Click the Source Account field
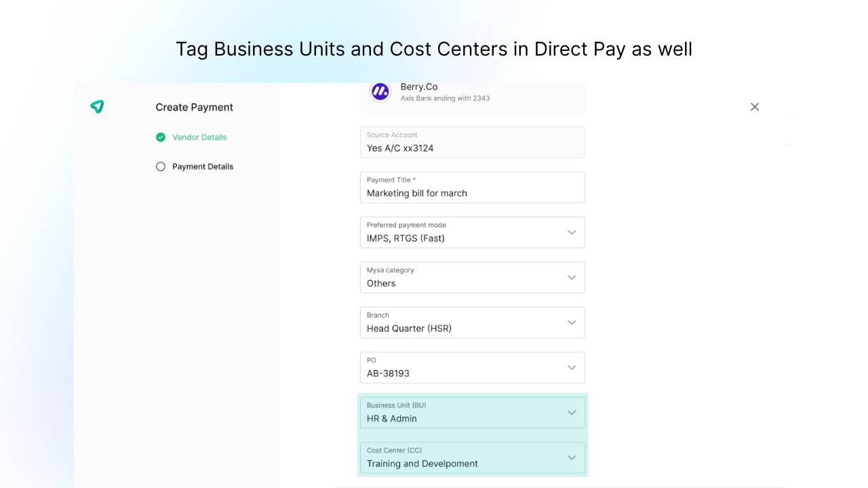 pyautogui.click(x=472, y=142)
